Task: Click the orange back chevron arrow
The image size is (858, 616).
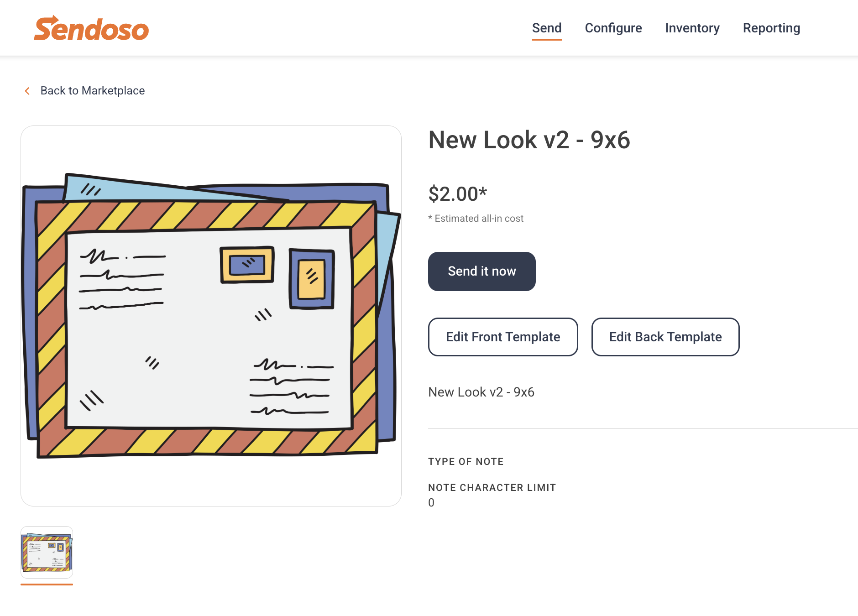Action: pyautogui.click(x=27, y=91)
